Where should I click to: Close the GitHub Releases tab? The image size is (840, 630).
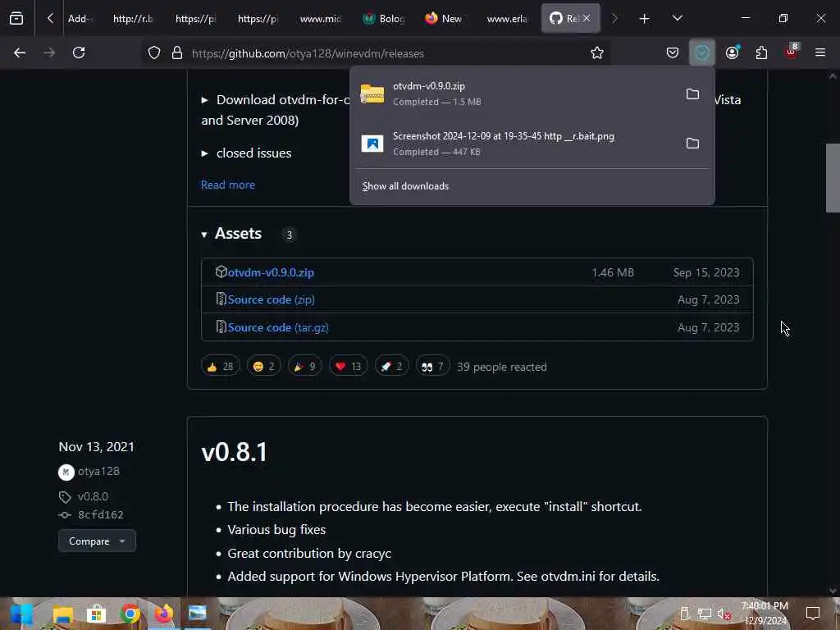click(x=587, y=18)
